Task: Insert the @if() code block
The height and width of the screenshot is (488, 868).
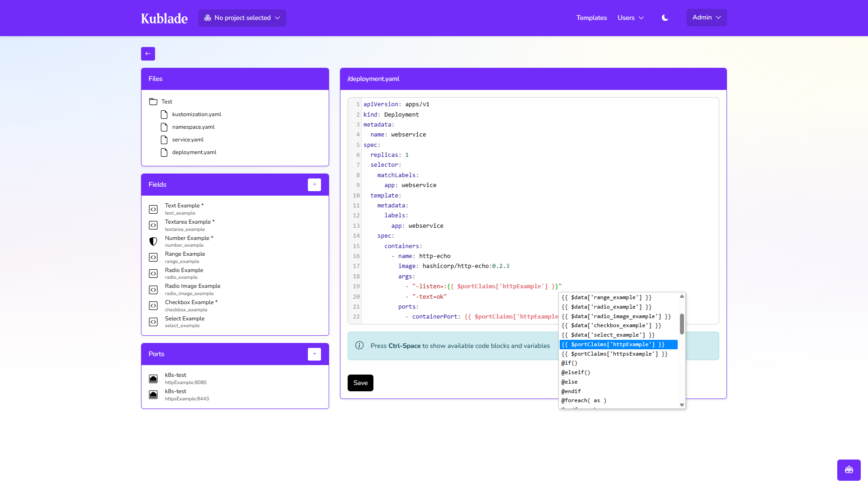Action: 618,363
